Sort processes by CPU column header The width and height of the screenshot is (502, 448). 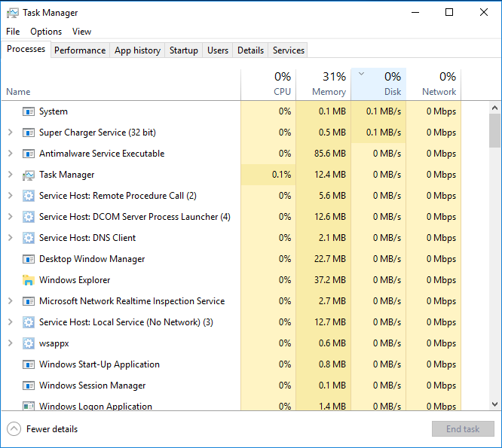(x=269, y=84)
